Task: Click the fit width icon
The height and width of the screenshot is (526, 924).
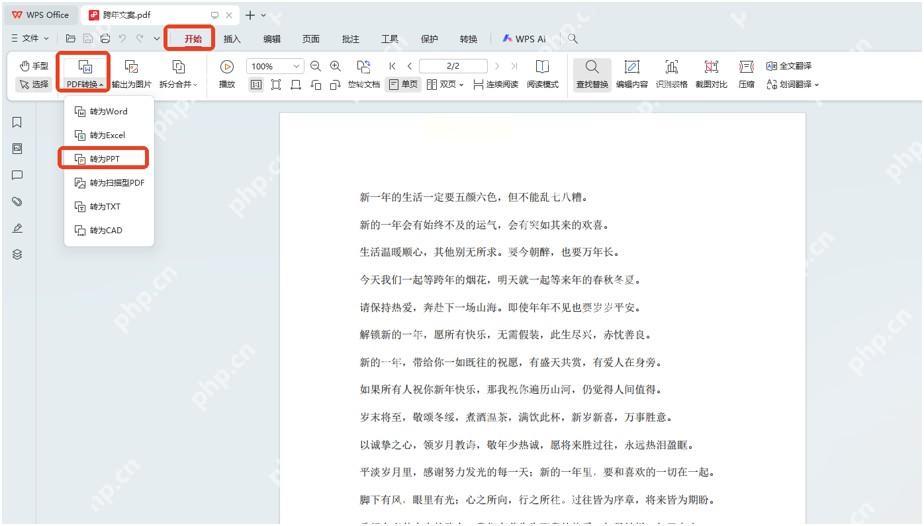Action: pyautogui.click(x=296, y=85)
